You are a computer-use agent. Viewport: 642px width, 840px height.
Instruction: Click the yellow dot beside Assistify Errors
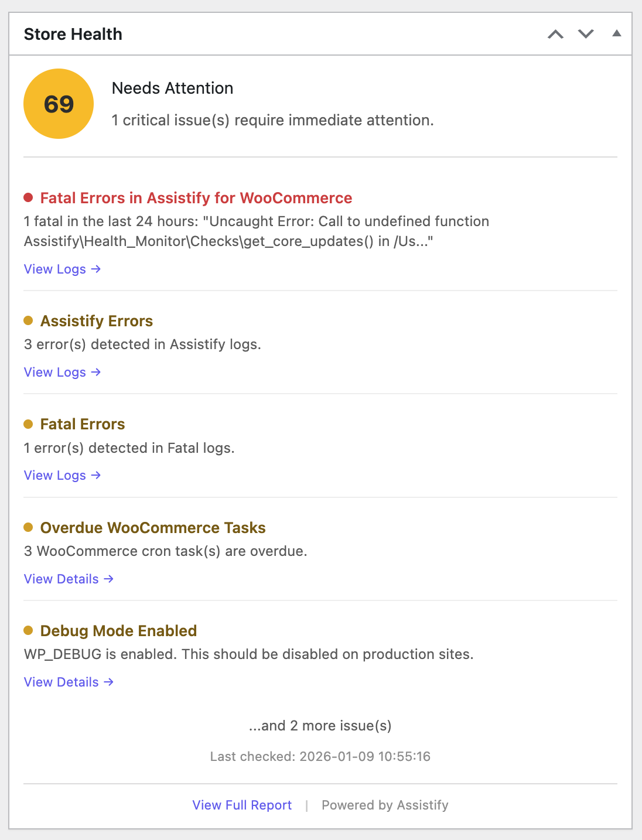29,320
